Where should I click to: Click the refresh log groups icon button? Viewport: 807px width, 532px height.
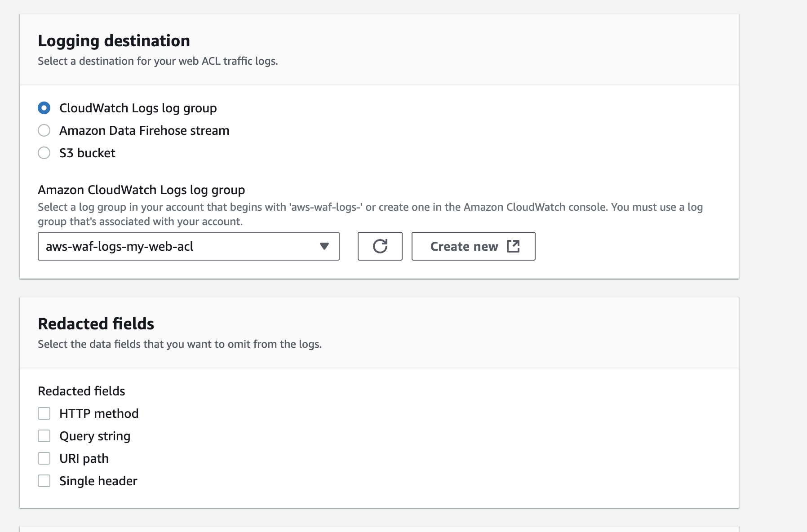(x=380, y=246)
